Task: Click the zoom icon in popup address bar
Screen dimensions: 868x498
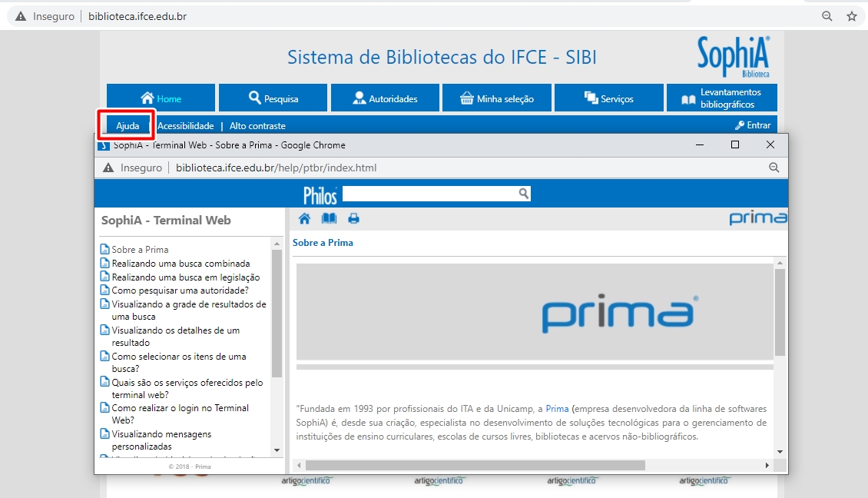Action: (774, 168)
